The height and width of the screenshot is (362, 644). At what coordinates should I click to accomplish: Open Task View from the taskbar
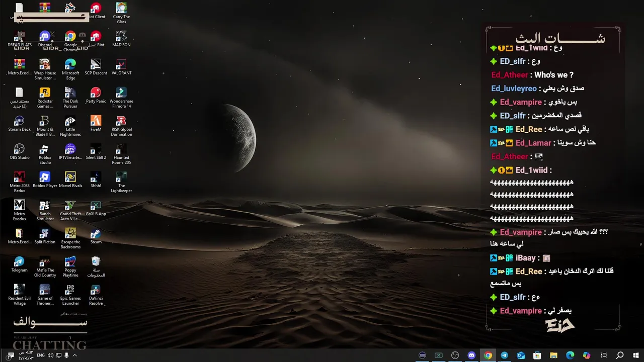click(x=604, y=355)
